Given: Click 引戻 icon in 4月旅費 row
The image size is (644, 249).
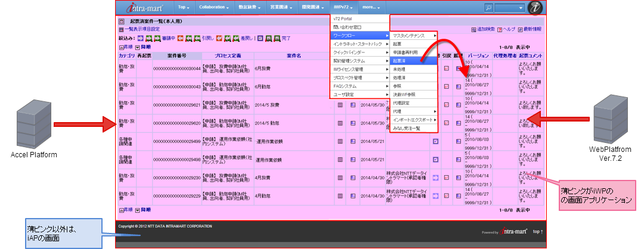Looking at the screenshot, I should [x=447, y=178].
